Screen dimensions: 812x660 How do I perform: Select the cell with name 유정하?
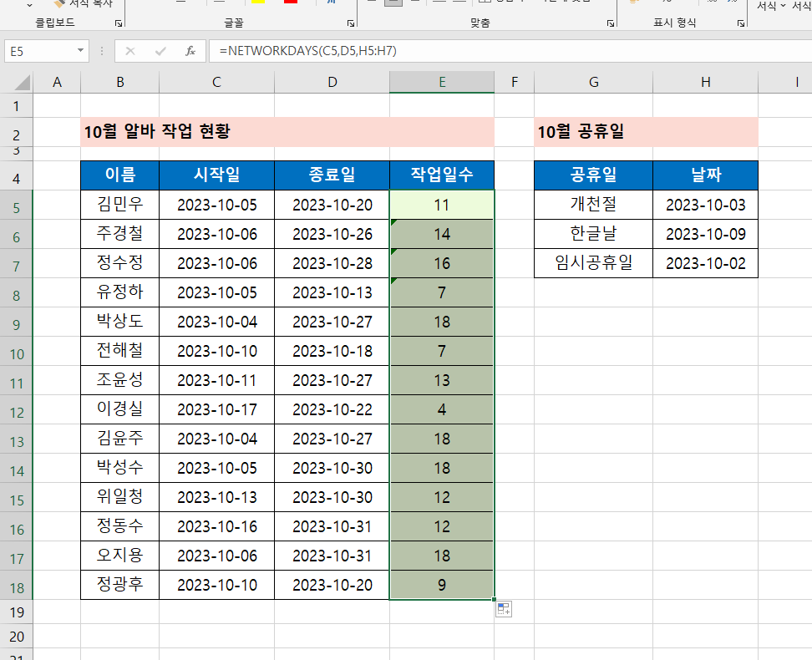click(x=120, y=292)
